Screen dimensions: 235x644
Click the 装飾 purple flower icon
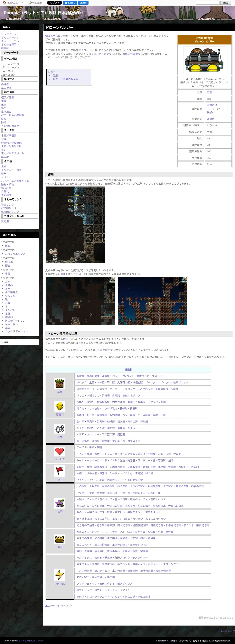click(60, 503)
